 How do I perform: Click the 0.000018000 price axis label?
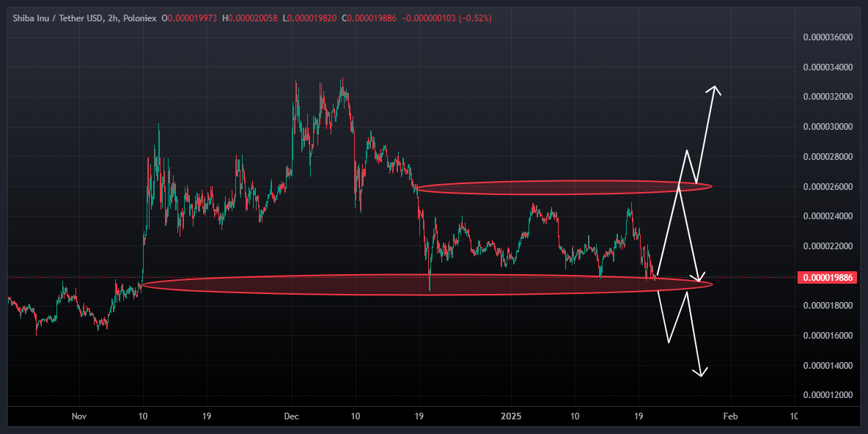pos(827,306)
